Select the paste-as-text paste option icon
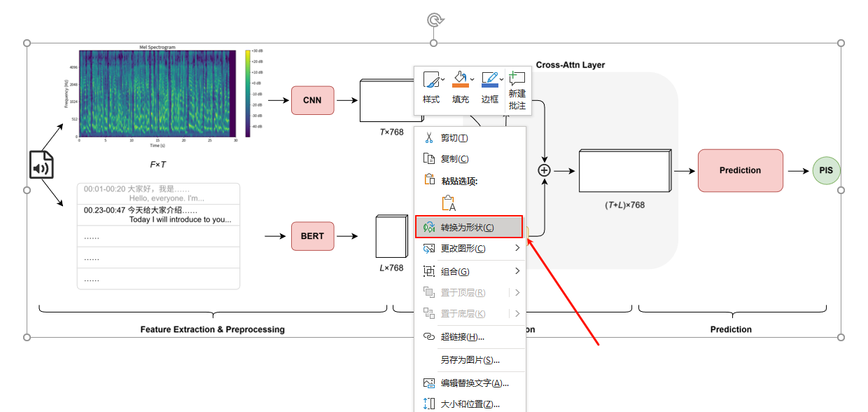This screenshot has width=868, height=412. pyautogui.click(x=449, y=203)
